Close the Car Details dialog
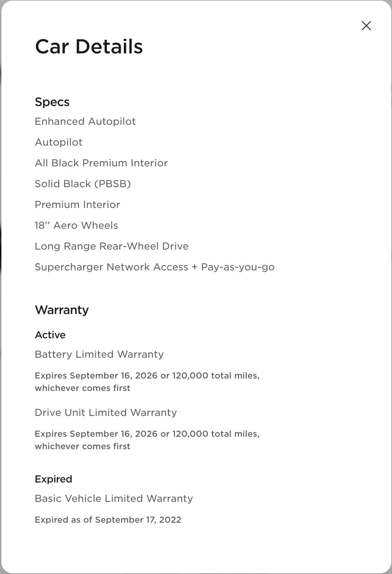The image size is (392, 574). (x=366, y=26)
